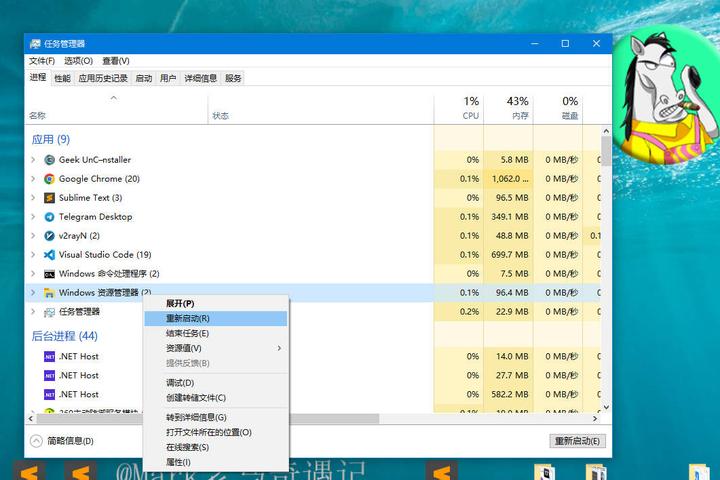Expand the Visual Studio Code (19) group
This screenshot has height=480, width=720.
(33, 254)
